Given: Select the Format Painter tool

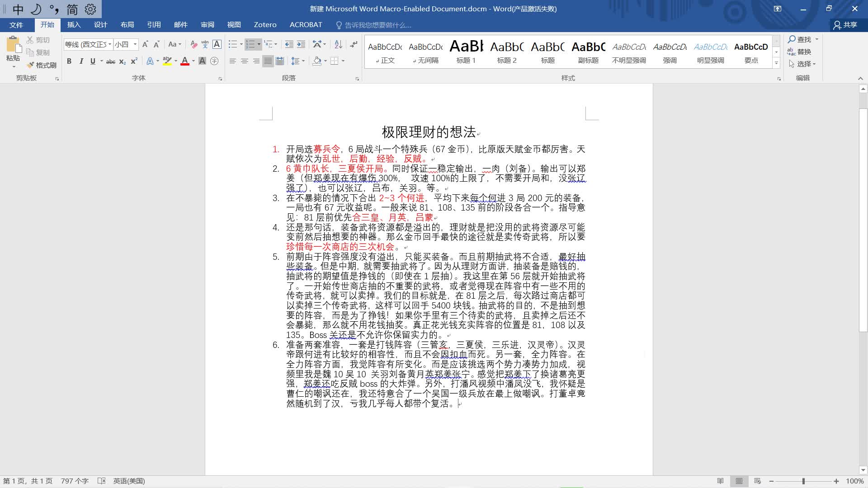Looking at the screenshot, I should [x=42, y=65].
